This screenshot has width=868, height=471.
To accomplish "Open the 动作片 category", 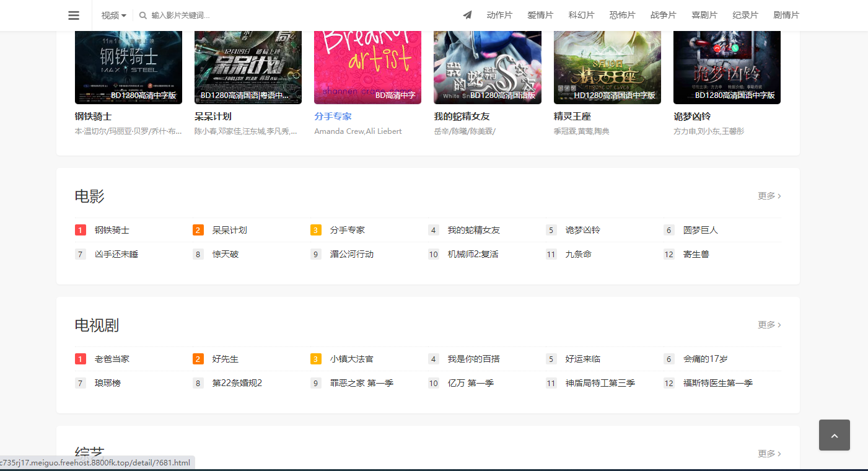I will click(x=499, y=15).
